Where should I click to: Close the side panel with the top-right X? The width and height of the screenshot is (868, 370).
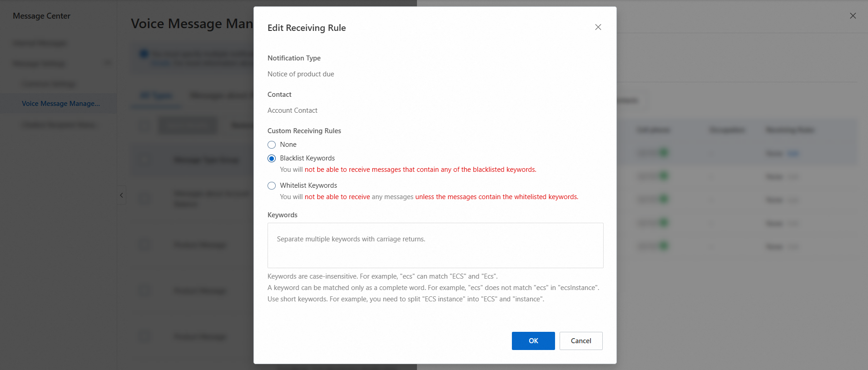tap(853, 16)
